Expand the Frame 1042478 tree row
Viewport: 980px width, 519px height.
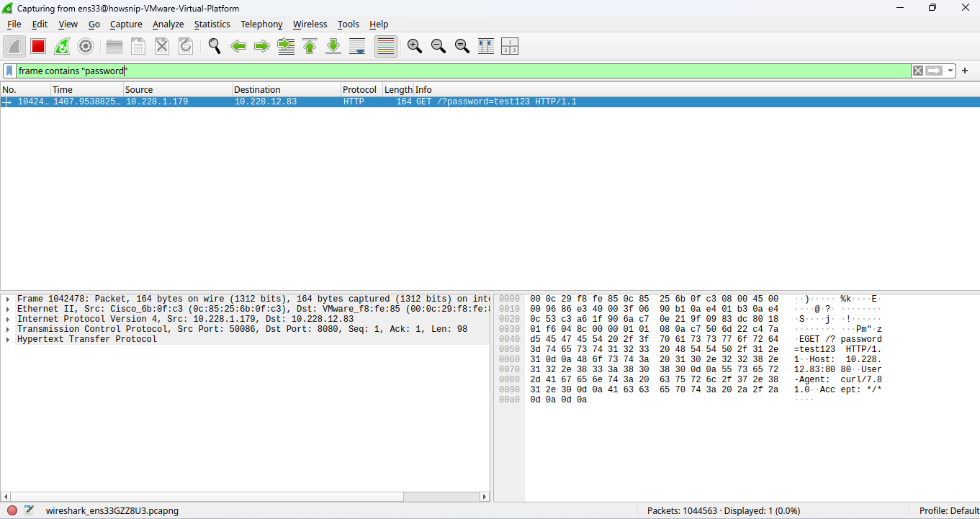7,299
